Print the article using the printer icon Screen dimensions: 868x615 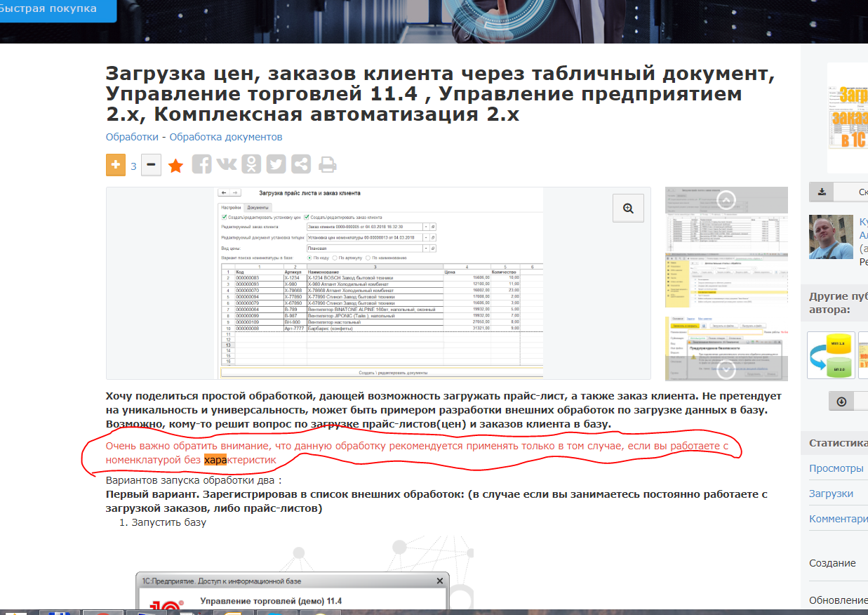(327, 165)
